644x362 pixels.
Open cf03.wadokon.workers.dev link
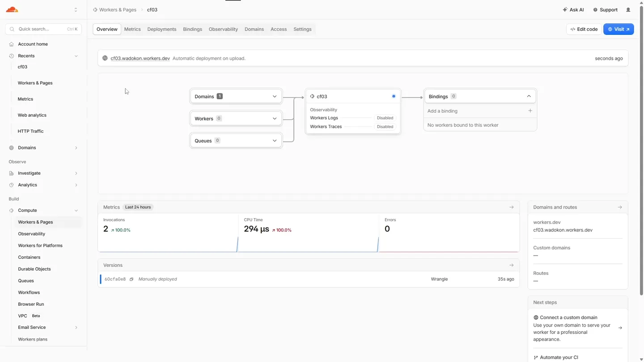tap(140, 59)
